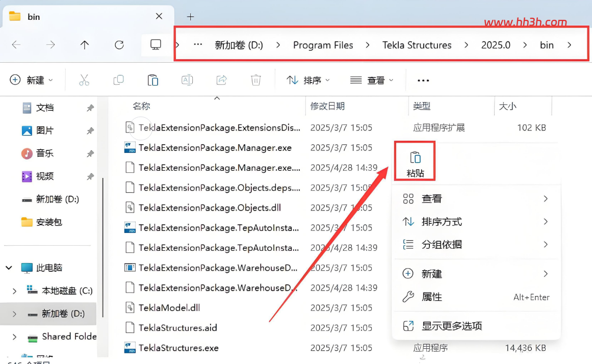Open the 排序 sort dropdown
The width and height of the screenshot is (592, 364).
[x=308, y=80]
